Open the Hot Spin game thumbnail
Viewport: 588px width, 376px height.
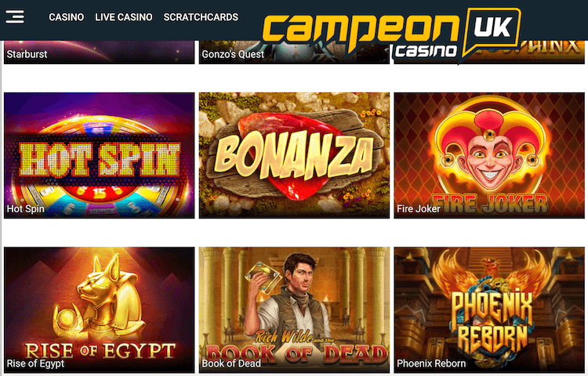point(100,155)
